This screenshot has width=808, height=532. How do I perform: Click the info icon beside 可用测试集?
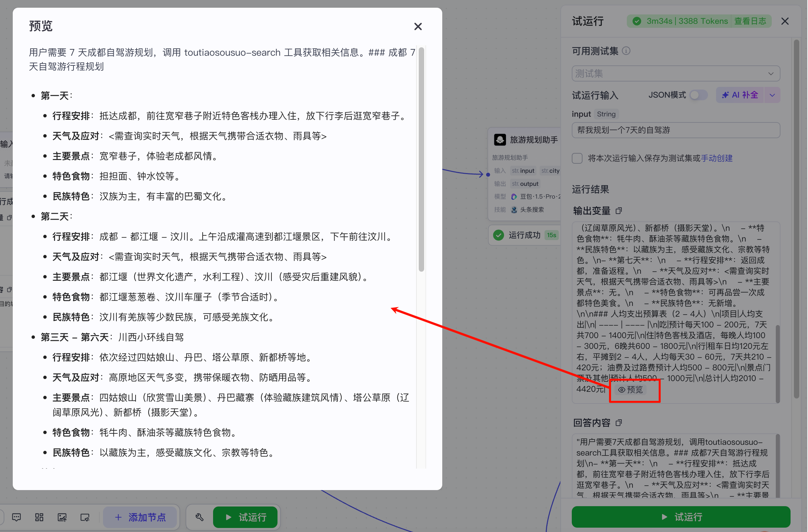click(626, 51)
